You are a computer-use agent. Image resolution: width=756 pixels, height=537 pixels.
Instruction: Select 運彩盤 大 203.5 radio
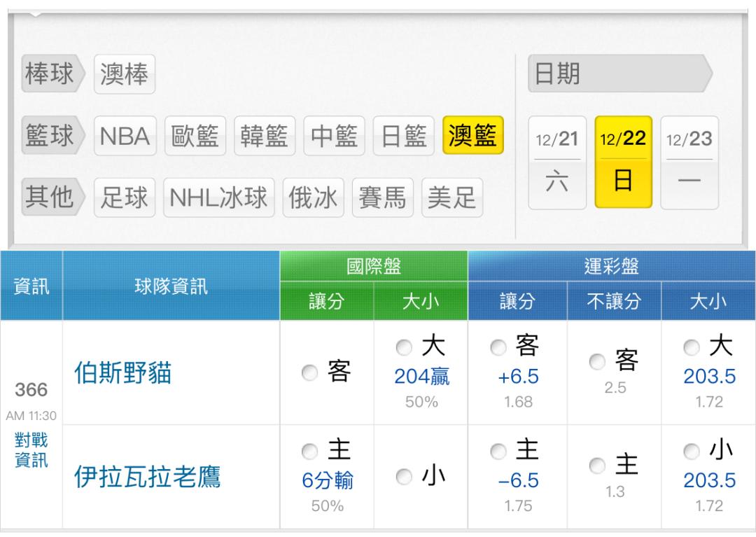click(x=692, y=347)
